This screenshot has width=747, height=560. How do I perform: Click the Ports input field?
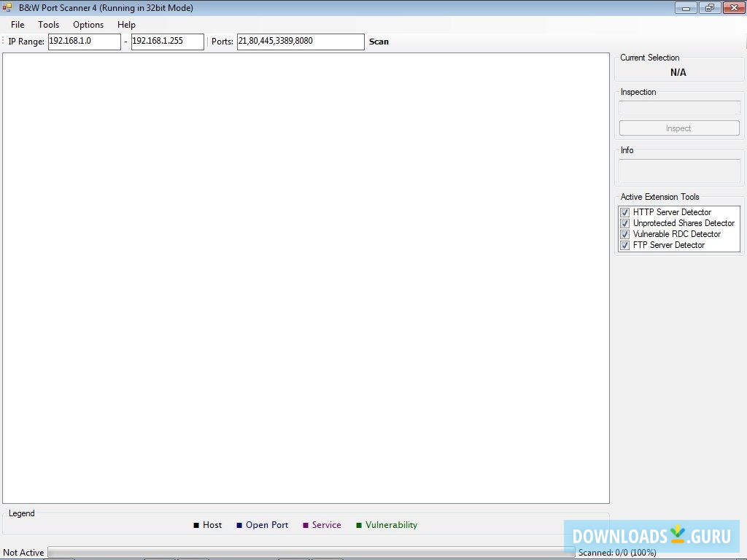click(x=301, y=42)
